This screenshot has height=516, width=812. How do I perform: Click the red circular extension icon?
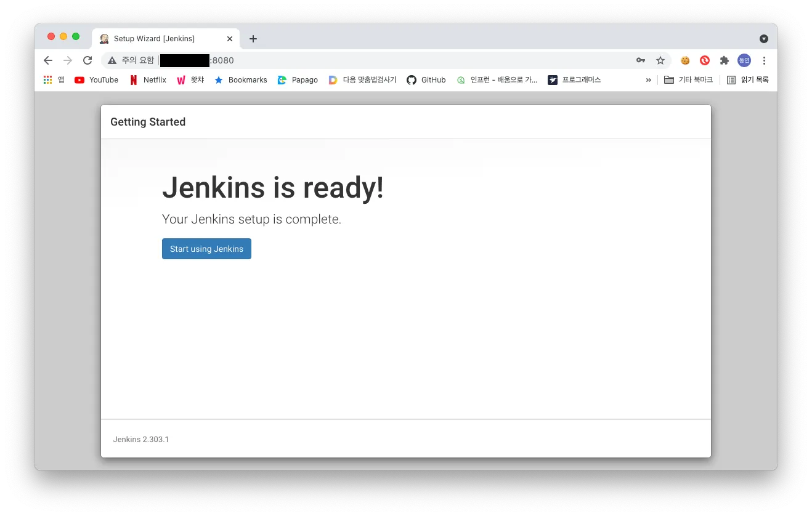[x=705, y=60]
